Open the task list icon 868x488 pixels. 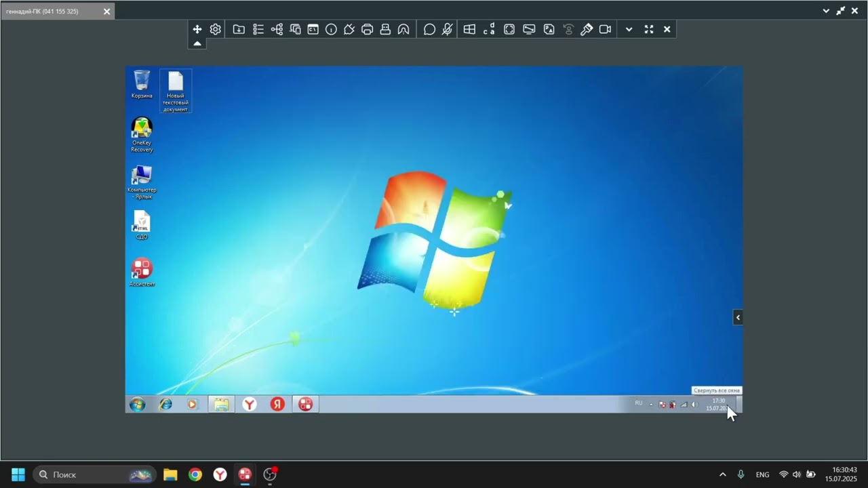point(258,29)
